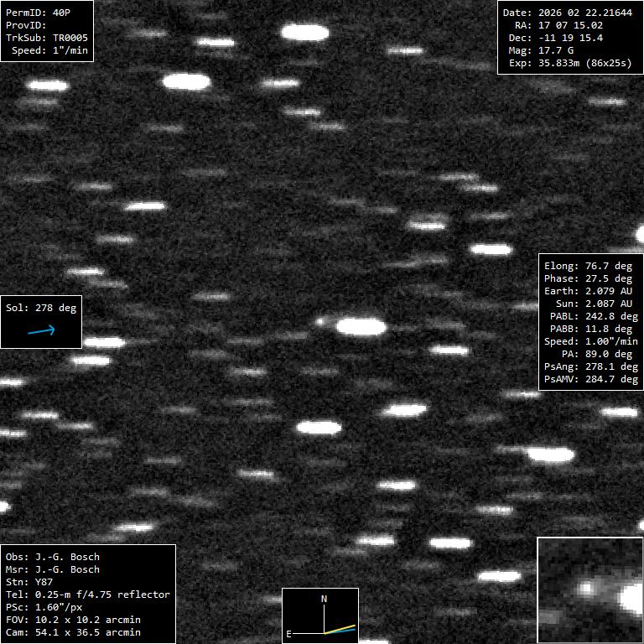This screenshot has height=644, width=644.
Task: Select the PsAng 278.1 deg value
Action: point(590,366)
